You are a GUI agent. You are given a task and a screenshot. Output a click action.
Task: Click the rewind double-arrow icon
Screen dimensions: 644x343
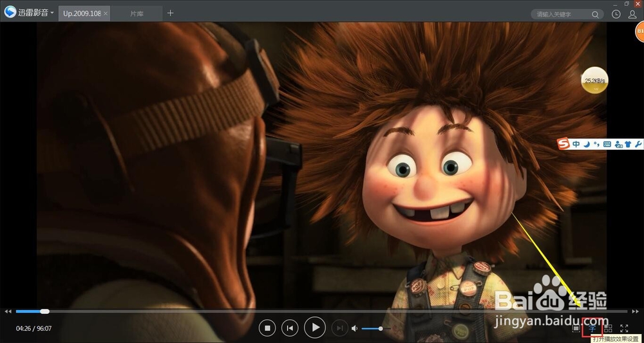point(8,311)
